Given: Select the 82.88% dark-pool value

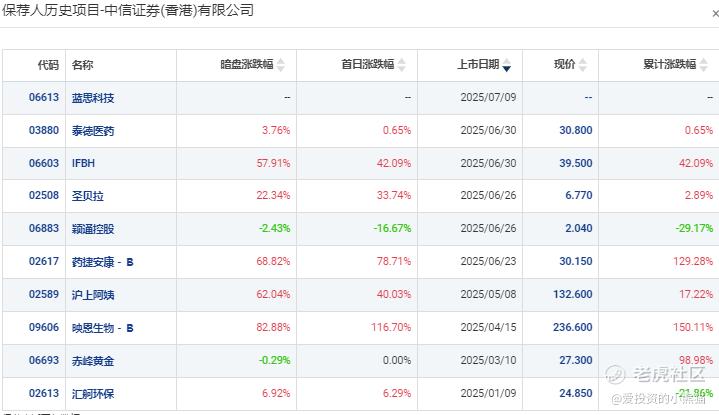Looking at the screenshot, I should tap(273, 327).
